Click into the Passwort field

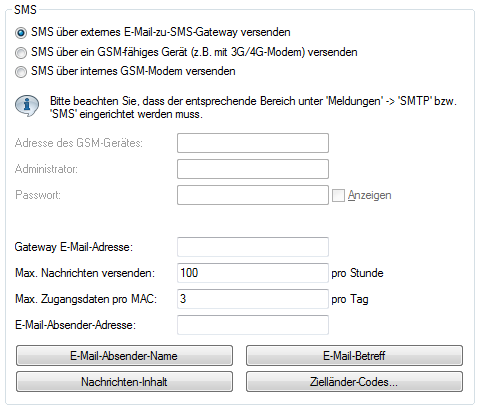[253, 195]
